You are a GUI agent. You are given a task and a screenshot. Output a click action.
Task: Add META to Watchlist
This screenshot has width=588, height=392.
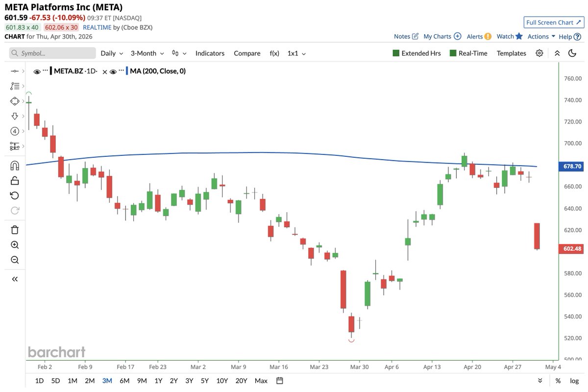[x=510, y=36]
